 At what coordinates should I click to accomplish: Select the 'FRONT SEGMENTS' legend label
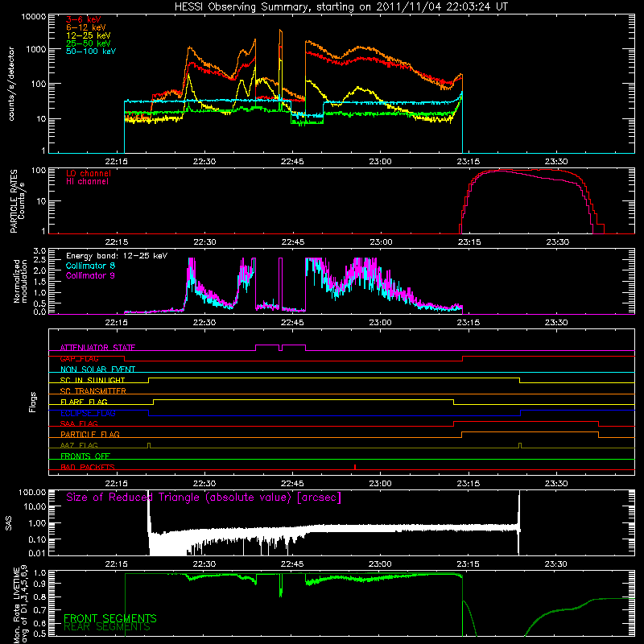[110, 618]
